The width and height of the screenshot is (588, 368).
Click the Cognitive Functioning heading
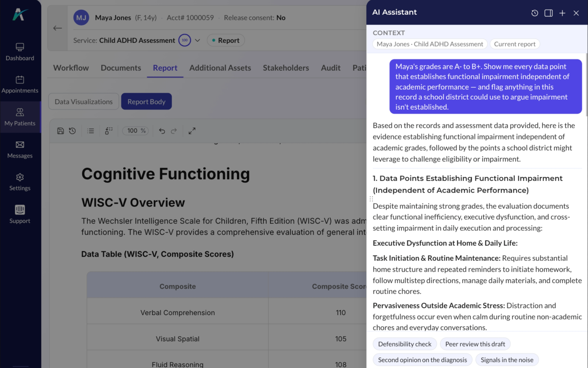[x=165, y=174]
